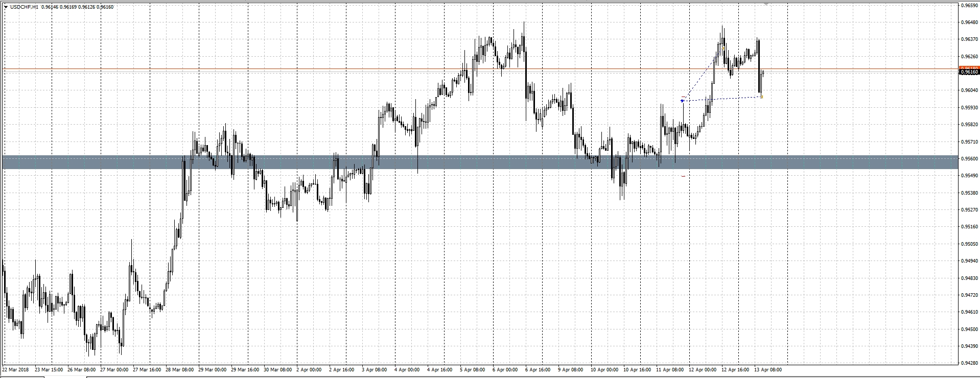Click the 0.95160 price axis label

[969, 227]
